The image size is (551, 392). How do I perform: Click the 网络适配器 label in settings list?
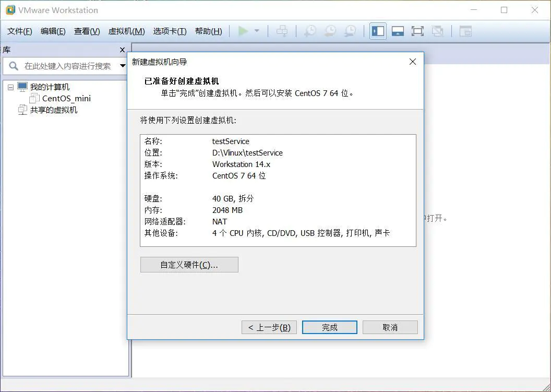click(x=164, y=221)
